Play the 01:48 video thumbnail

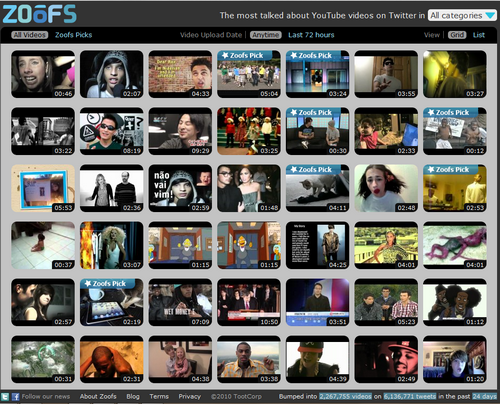click(x=249, y=188)
